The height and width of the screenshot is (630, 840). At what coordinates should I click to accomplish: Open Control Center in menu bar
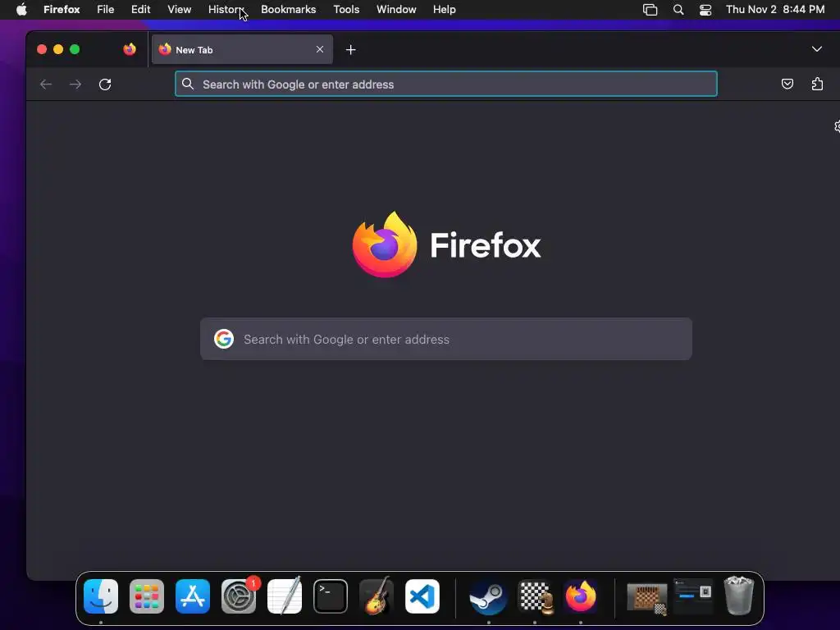[705, 10]
